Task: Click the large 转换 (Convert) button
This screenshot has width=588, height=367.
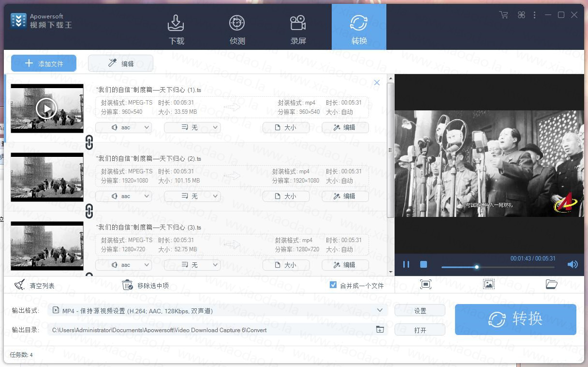Action: (x=515, y=320)
